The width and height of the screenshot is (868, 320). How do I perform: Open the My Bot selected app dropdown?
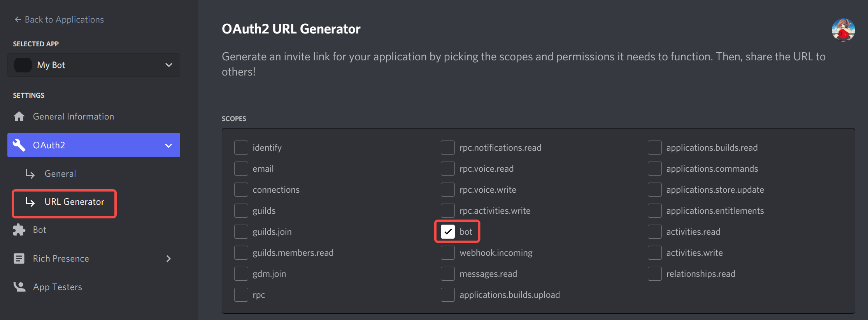pos(94,65)
